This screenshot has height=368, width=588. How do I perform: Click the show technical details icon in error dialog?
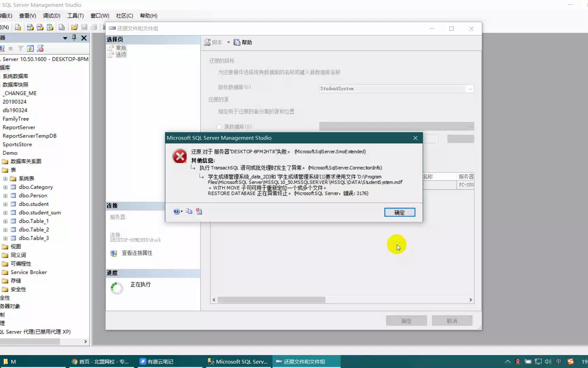click(x=199, y=211)
